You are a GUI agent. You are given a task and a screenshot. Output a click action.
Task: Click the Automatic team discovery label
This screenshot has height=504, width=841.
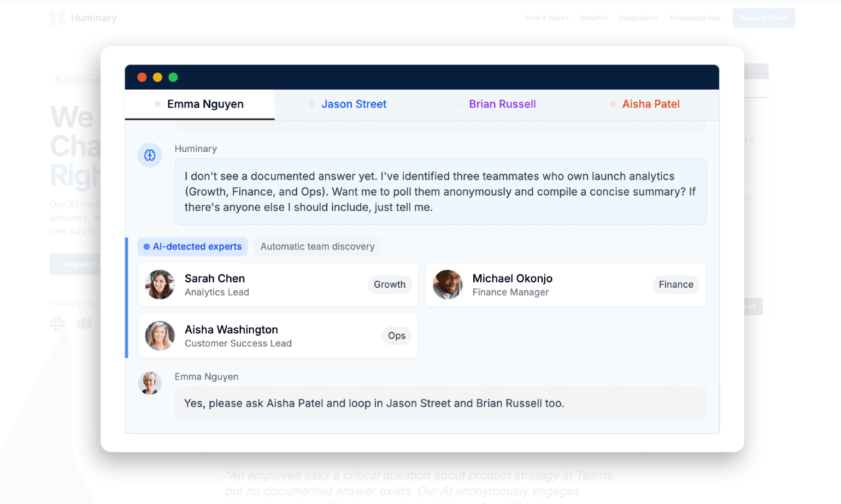[317, 247]
